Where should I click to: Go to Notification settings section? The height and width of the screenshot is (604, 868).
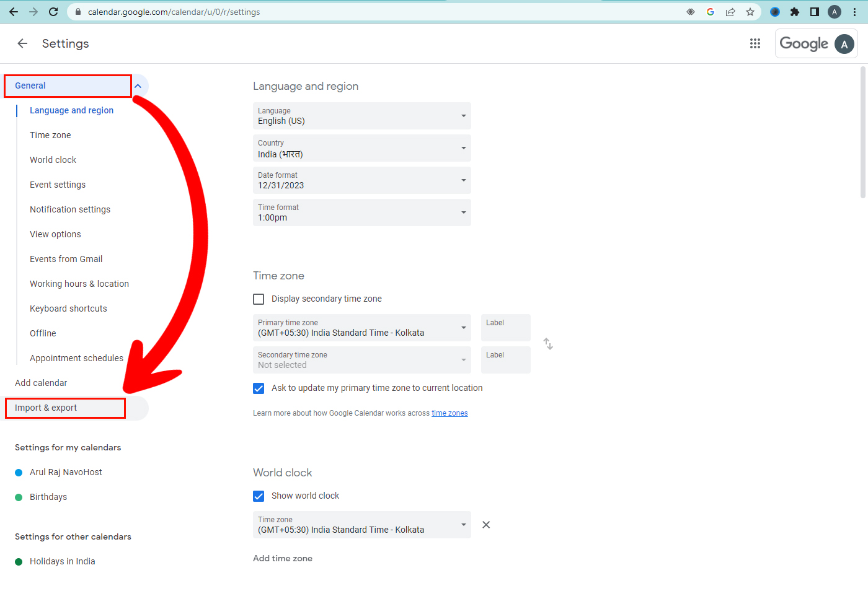[x=70, y=209]
